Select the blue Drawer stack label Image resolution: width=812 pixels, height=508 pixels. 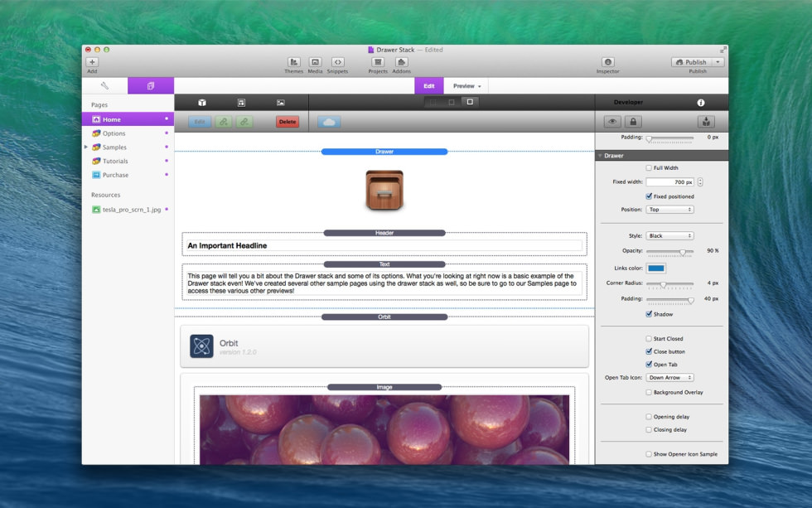[384, 152]
